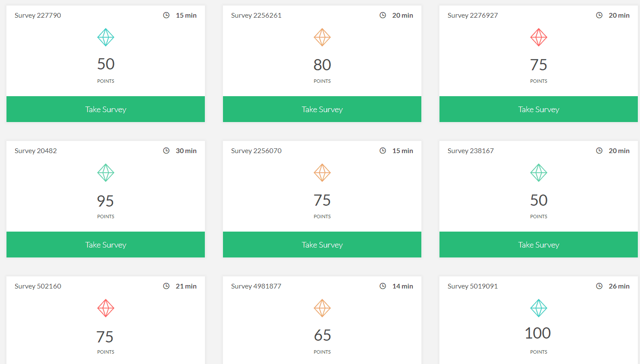The image size is (640, 364).
Task: Click the clock icon on Survey 2276927
Action: 599,15
